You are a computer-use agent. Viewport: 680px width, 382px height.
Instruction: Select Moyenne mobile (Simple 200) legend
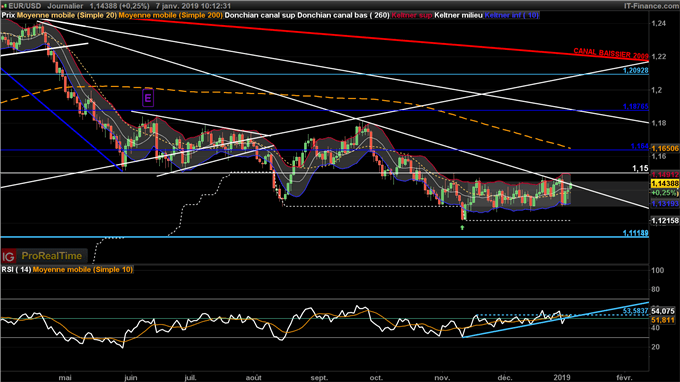[x=170, y=15]
